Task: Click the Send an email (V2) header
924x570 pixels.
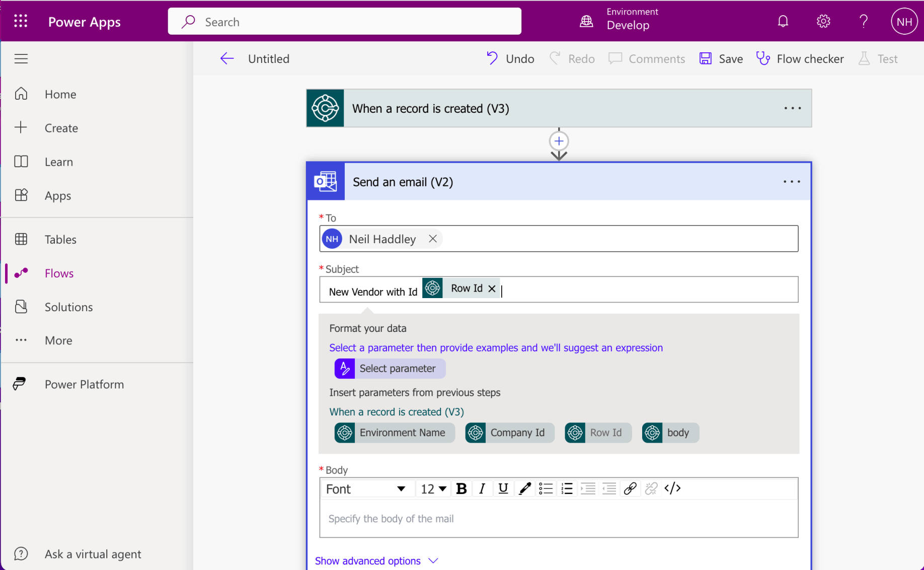Action: pyautogui.click(x=559, y=182)
